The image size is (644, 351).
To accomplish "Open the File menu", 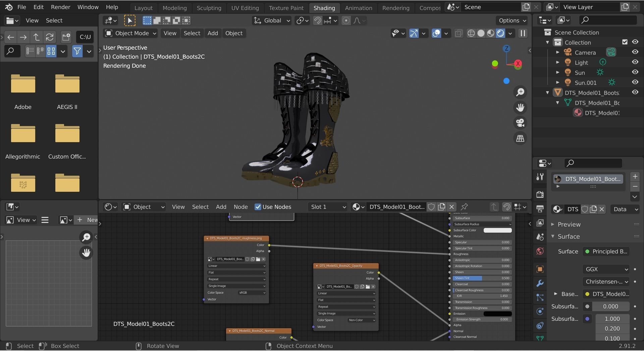I will point(21,7).
